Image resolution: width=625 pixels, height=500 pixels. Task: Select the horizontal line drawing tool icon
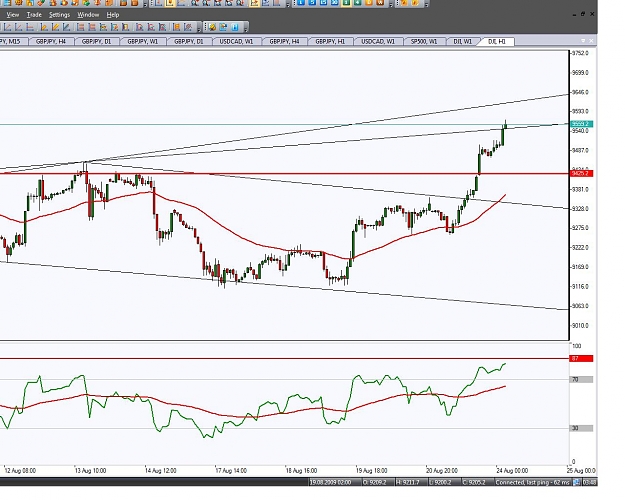tap(30, 27)
